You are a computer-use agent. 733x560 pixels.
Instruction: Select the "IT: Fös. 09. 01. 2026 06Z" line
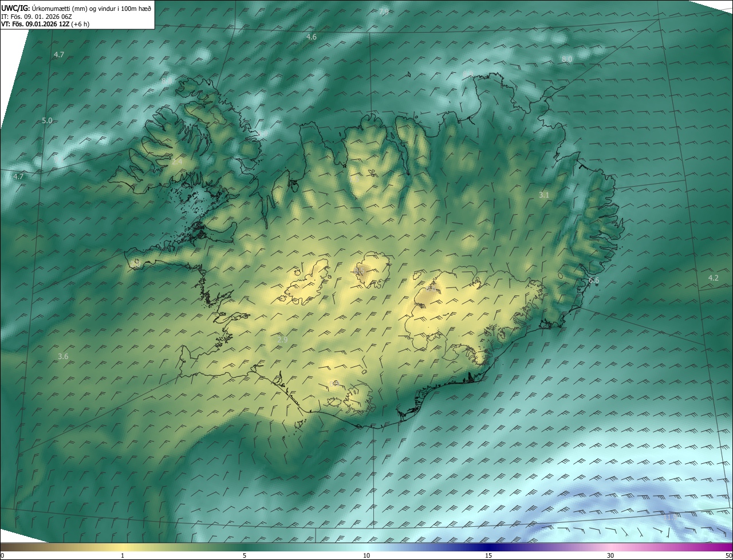pos(36,17)
